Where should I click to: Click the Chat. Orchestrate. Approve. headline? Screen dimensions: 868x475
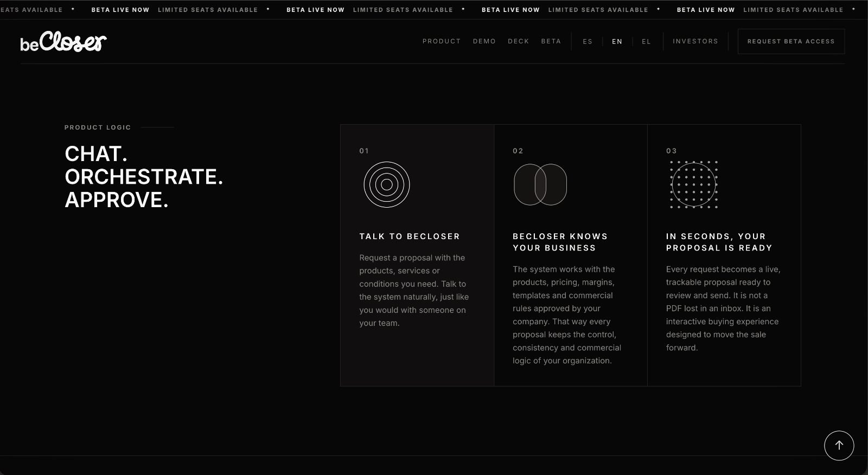click(144, 177)
